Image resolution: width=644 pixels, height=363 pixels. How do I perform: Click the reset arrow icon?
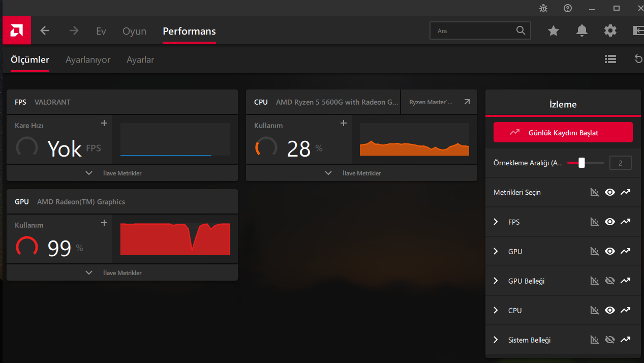click(639, 59)
